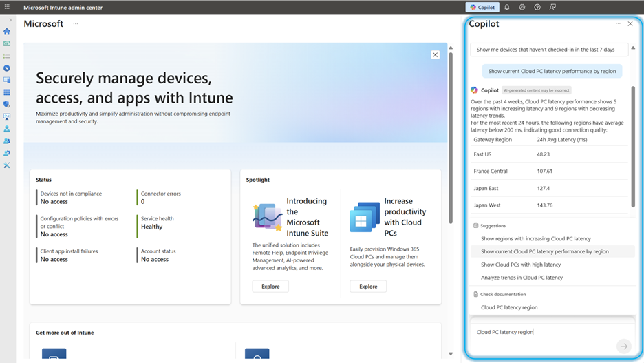This screenshot has width=644, height=363.
Task: Click Copilot pane scroll up arrow
Action: pyautogui.click(x=633, y=48)
